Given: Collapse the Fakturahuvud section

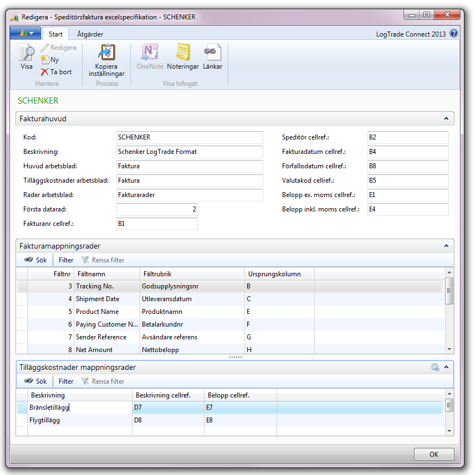Looking at the screenshot, I should [446, 118].
